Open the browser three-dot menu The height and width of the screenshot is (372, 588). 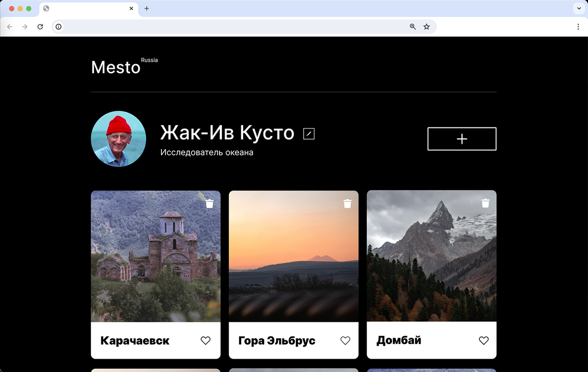pos(578,27)
